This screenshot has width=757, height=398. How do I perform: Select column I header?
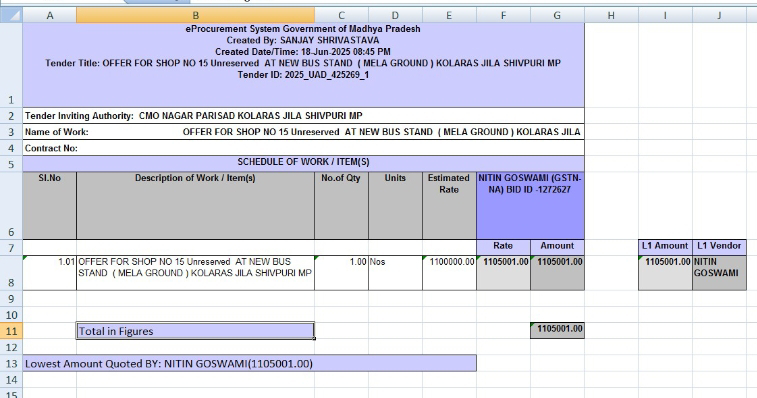tap(665, 15)
